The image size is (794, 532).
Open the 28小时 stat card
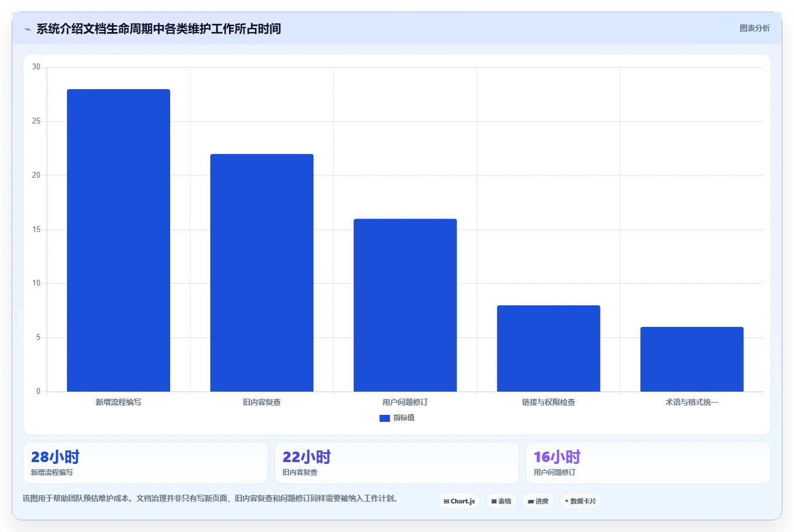pyautogui.click(x=146, y=463)
